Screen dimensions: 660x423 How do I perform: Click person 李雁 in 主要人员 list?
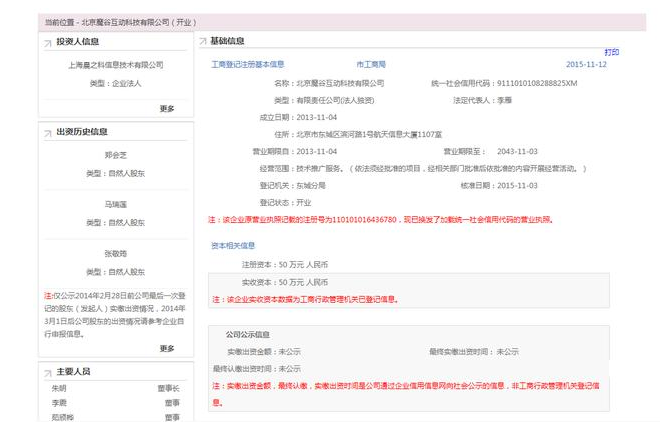pos(59,403)
